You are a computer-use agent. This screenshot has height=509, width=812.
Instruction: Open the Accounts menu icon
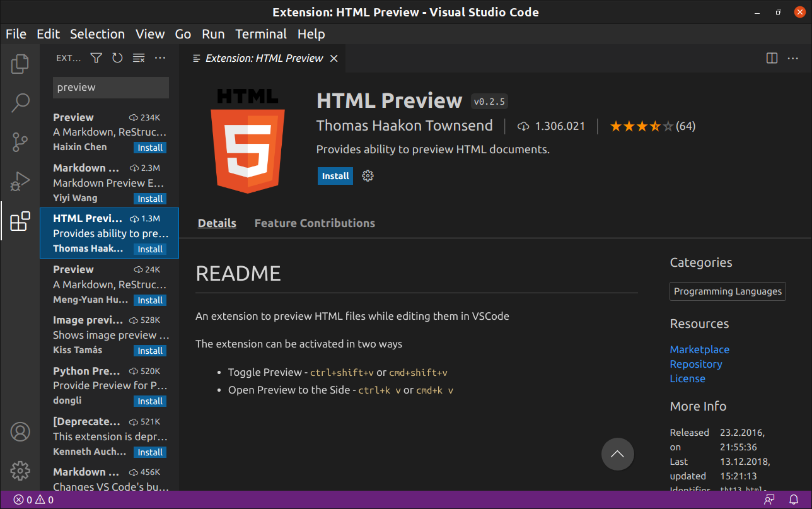point(20,432)
